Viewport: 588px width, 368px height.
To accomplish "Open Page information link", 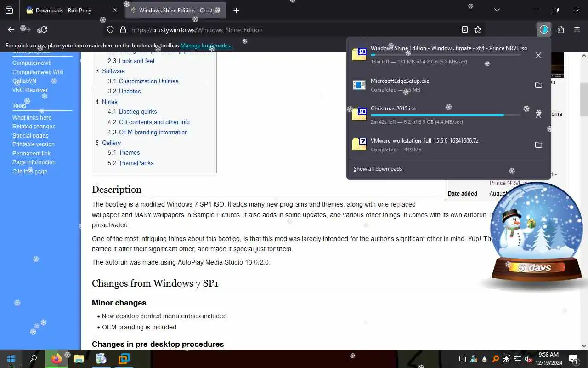I will [x=34, y=162].
